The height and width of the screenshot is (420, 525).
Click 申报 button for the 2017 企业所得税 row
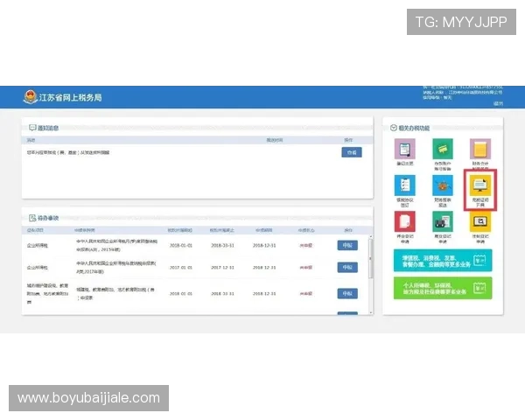point(347,268)
